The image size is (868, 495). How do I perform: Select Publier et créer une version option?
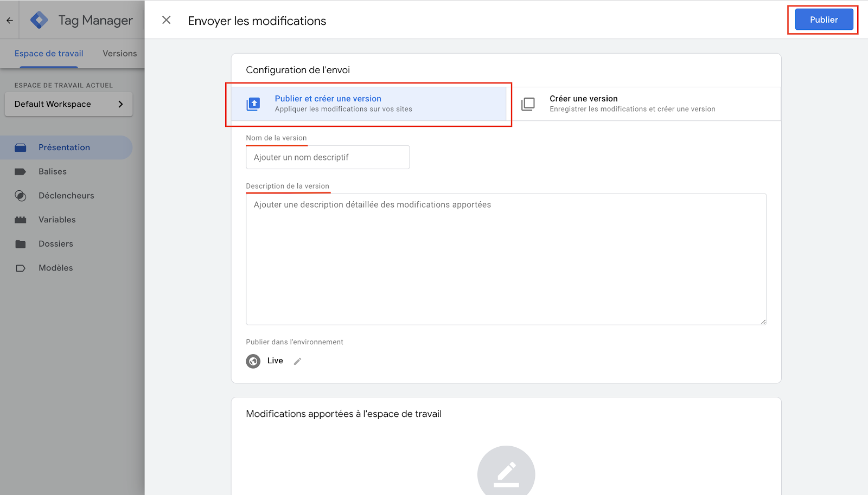(x=369, y=104)
